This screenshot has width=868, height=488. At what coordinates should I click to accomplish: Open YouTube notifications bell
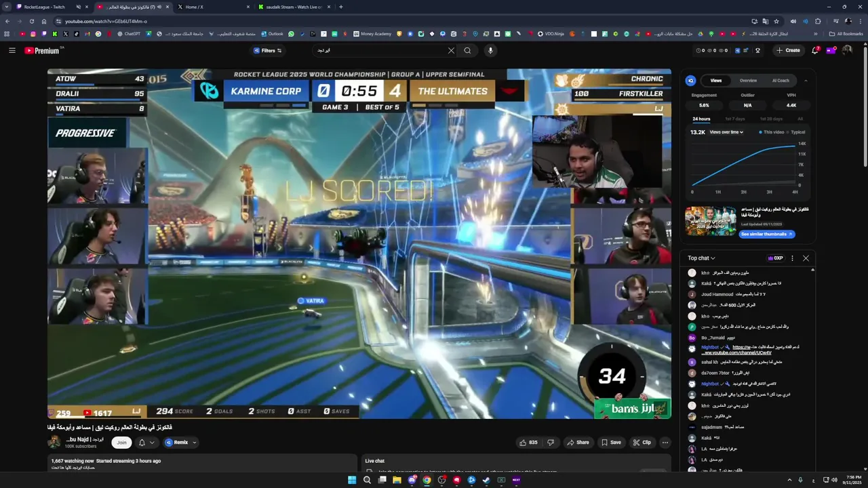[x=815, y=50]
